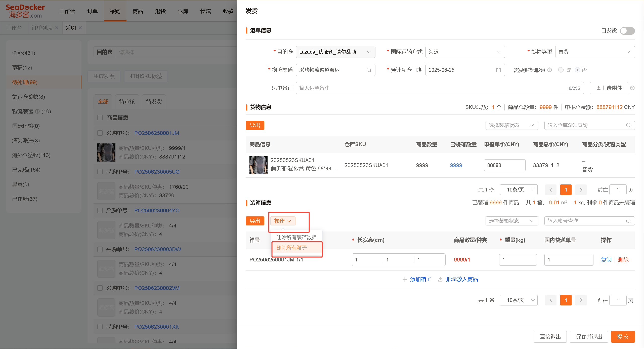Select the 是 radio for 贴标服务
Screen dimensions: 644x349
561,70
